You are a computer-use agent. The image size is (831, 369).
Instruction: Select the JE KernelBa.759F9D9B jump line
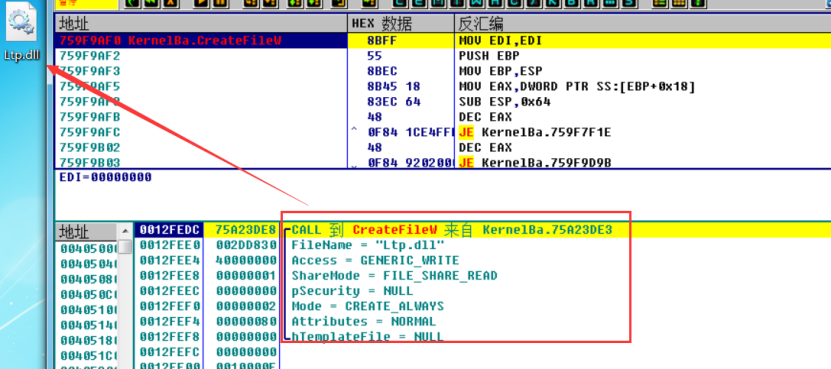pos(535,162)
